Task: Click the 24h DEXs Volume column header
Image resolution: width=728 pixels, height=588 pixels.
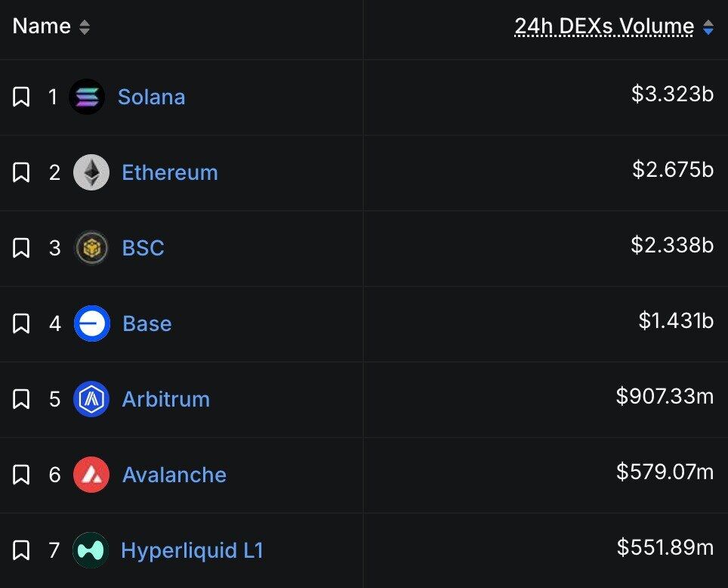Action: [604, 26]
